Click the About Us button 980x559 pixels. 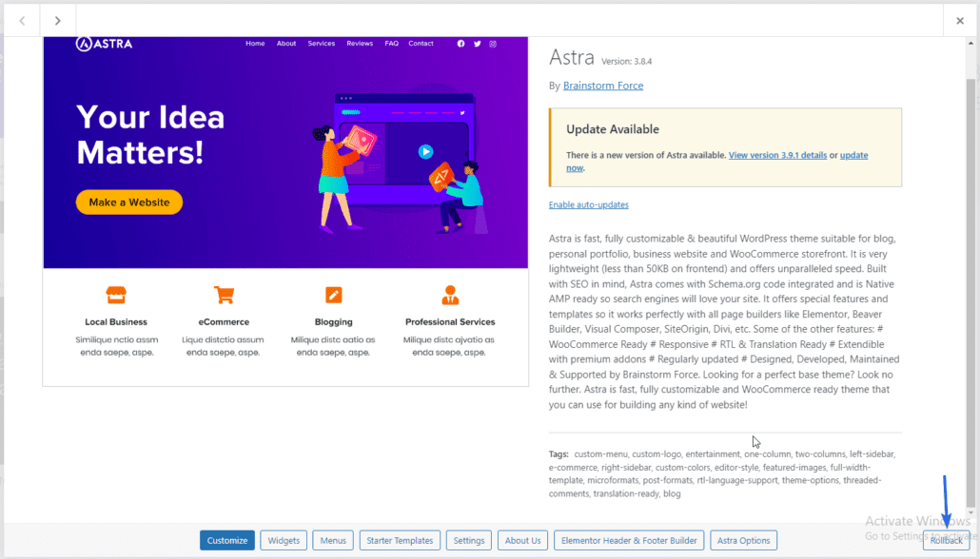point(522,540)
